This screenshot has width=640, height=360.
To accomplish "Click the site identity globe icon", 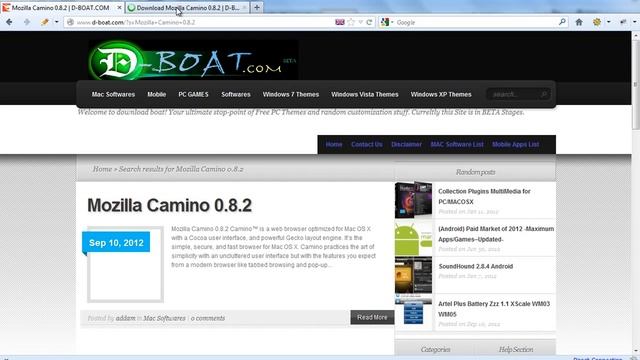I will coord(70,22).
